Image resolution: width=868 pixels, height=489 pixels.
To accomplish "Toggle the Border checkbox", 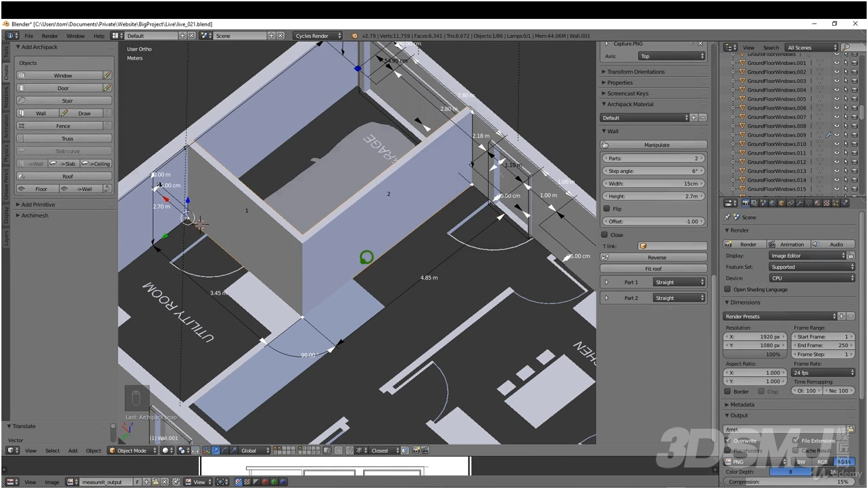I will 727,391.
